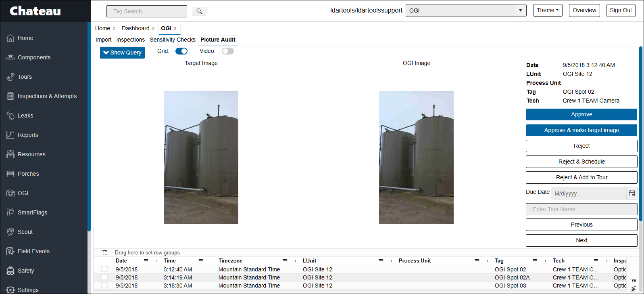Open the Dashboard tab

click(x=135, y=28)
